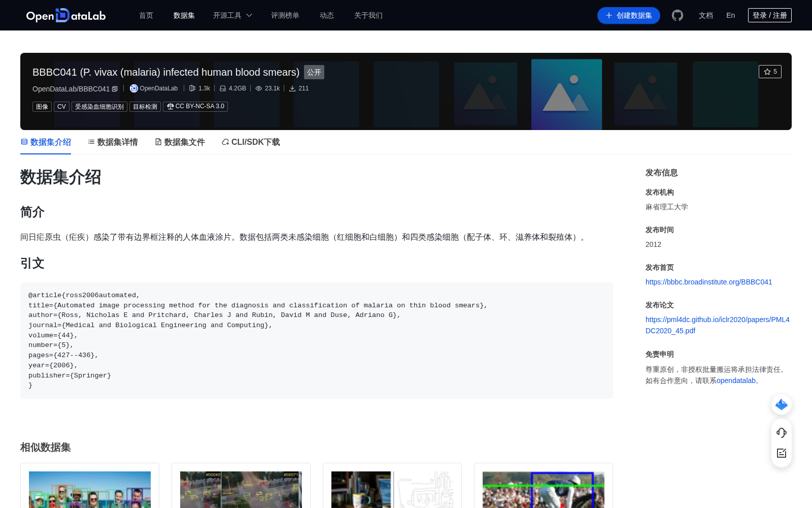Click the downloads icon showing 211

(292, 88)
